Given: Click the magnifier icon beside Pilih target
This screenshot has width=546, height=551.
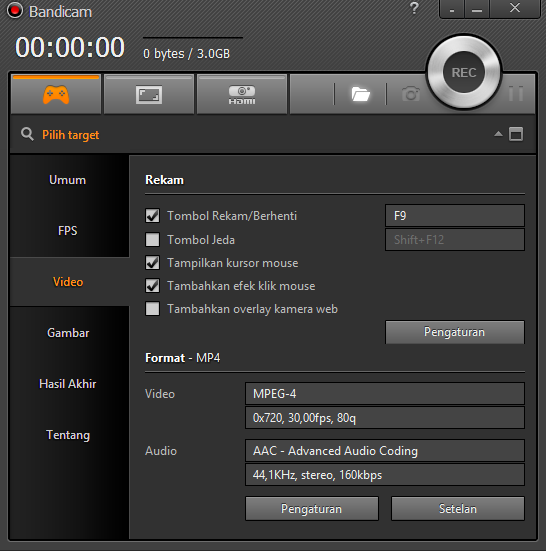Looking at the screenshot, I should pos(27,134).
